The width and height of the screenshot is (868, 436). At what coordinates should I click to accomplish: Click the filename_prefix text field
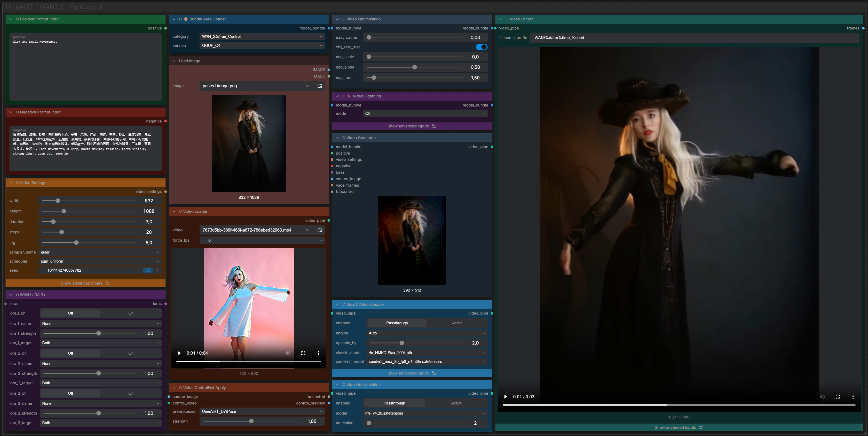[694, 38]
